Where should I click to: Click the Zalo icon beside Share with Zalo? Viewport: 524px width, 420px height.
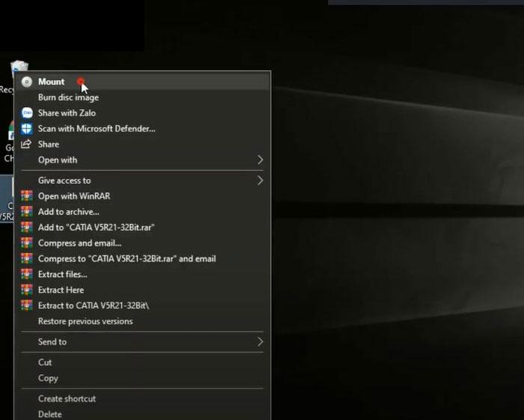[27, 113]
